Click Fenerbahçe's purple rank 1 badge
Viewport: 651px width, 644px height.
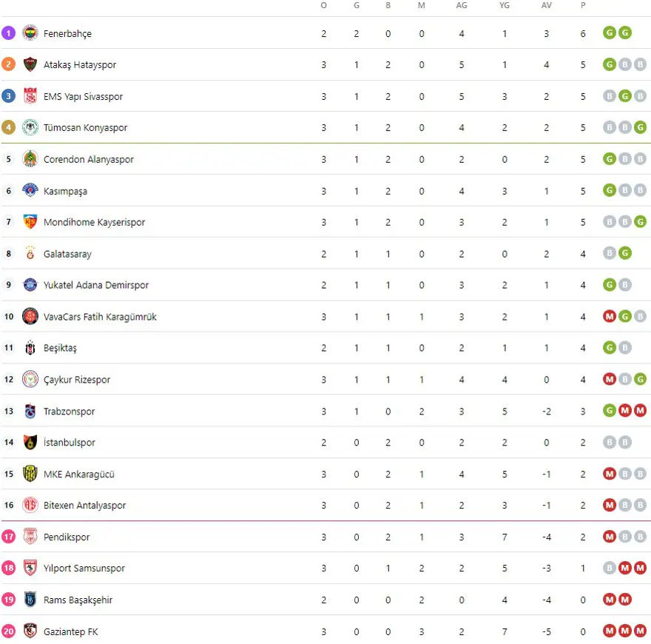9,33
